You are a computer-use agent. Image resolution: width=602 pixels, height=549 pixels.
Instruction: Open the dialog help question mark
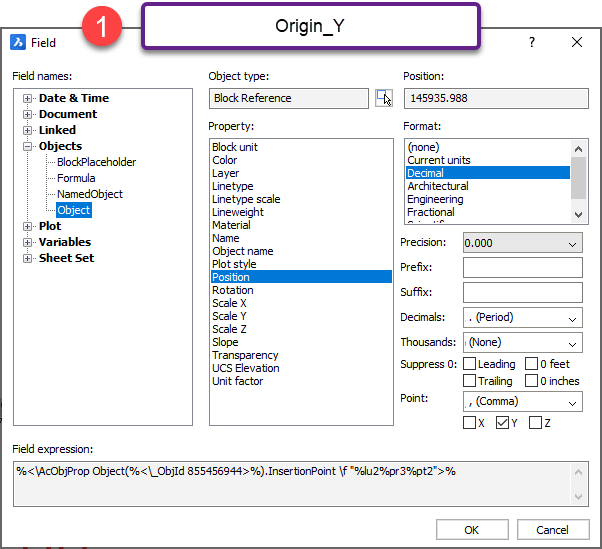[532, 42]
